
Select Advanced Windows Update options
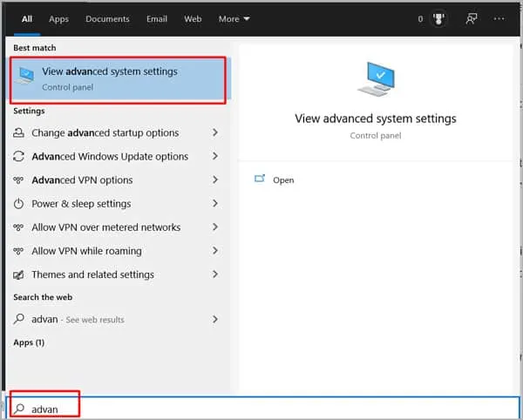point(115,156)
